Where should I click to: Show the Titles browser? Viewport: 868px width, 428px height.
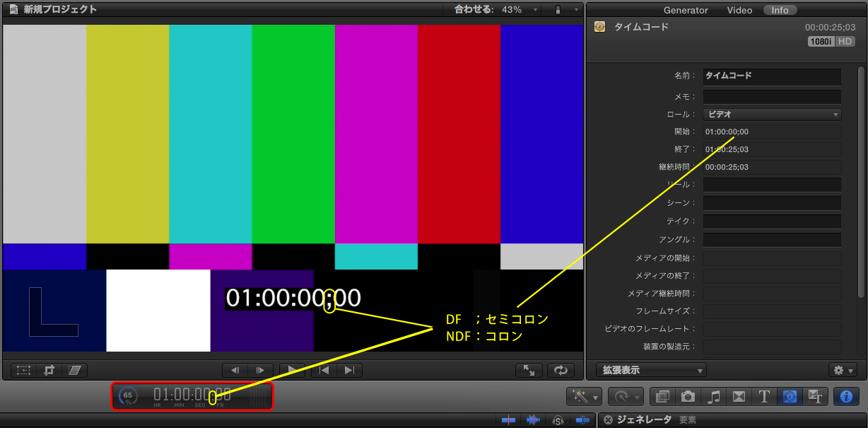tap(764, 397)
